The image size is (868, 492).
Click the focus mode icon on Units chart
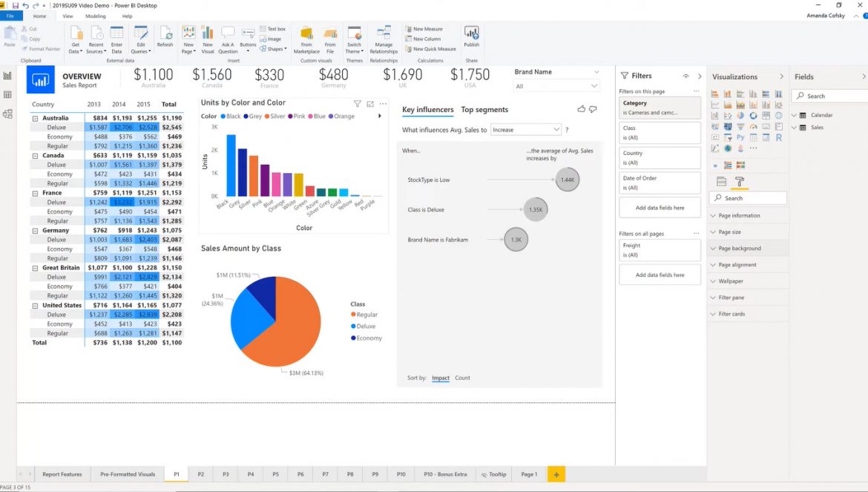369,103
